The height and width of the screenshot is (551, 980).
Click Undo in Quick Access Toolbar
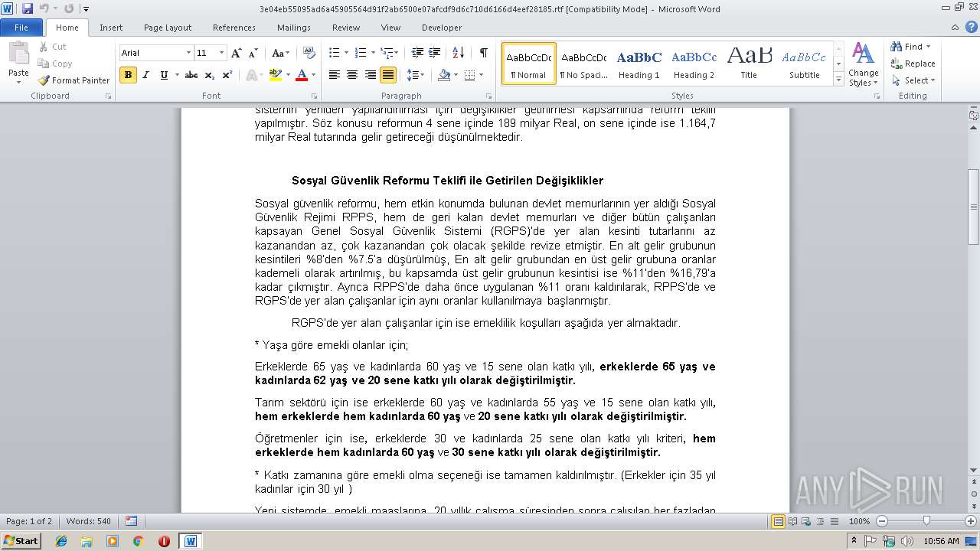point(44,8)
